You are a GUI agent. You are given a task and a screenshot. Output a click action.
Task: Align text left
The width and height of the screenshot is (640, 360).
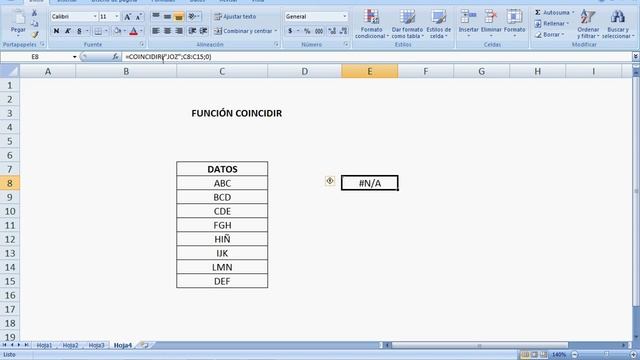156,31
